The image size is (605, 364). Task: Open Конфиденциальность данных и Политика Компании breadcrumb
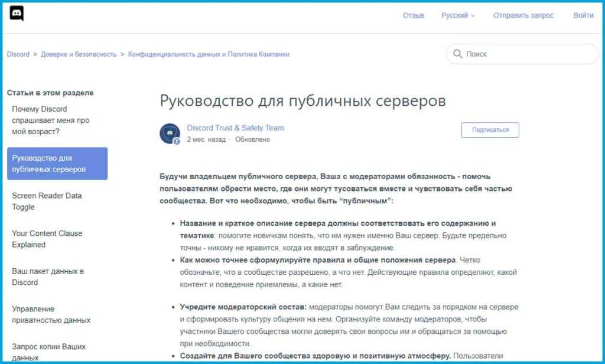tap(209, 54)
